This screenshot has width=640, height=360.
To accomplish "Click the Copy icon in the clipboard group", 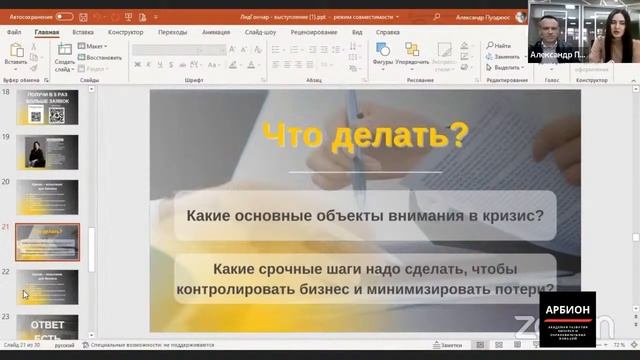I will [x=34, y=57].
